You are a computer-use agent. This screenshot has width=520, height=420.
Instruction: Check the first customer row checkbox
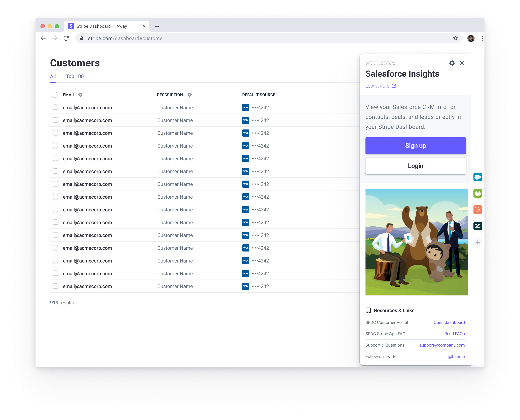(x=55, y=107)
